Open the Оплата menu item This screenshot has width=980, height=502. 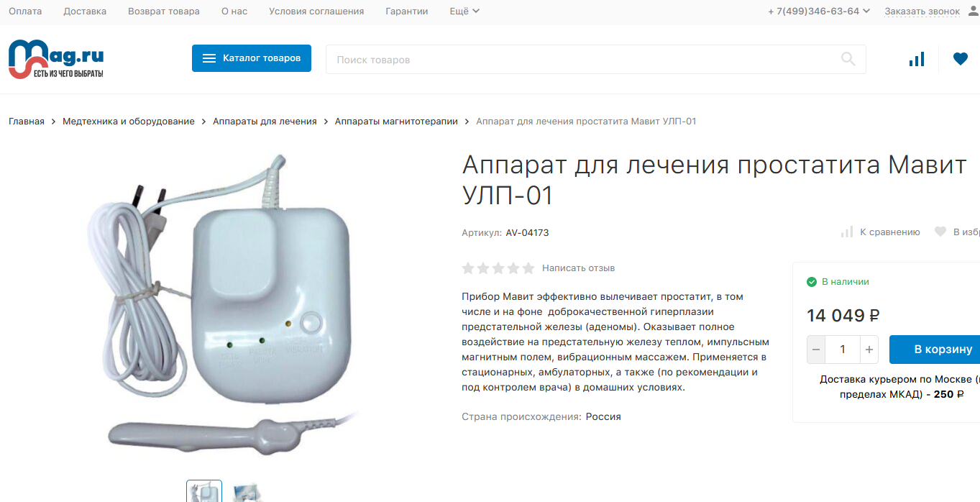click(x=25, y=11)
